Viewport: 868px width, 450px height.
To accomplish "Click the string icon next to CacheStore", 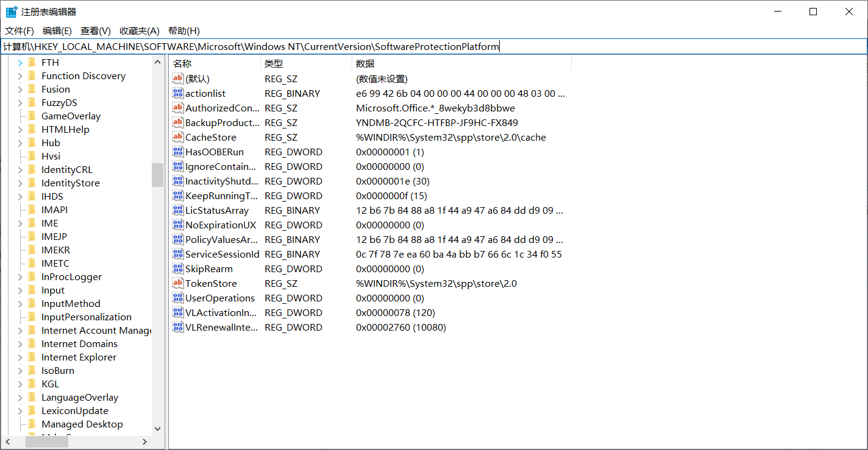I will pyautogui.click(x=177, y=137).
